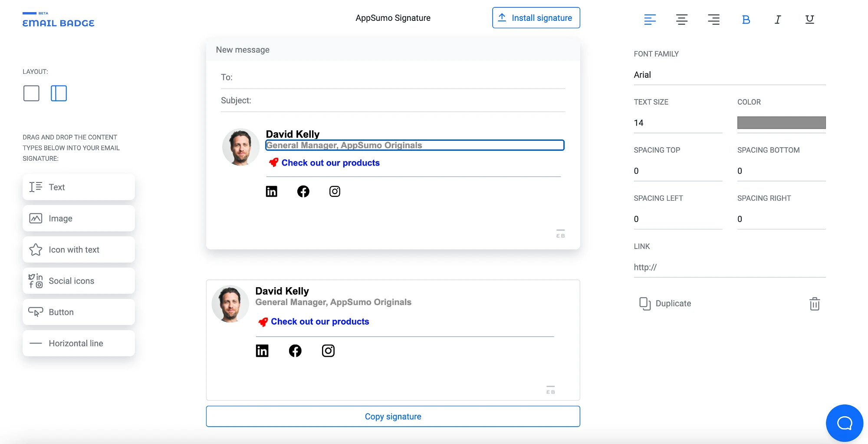Click the Spacing Top field
This screenshot has width=868, height=444.
(x=678, y=171)
